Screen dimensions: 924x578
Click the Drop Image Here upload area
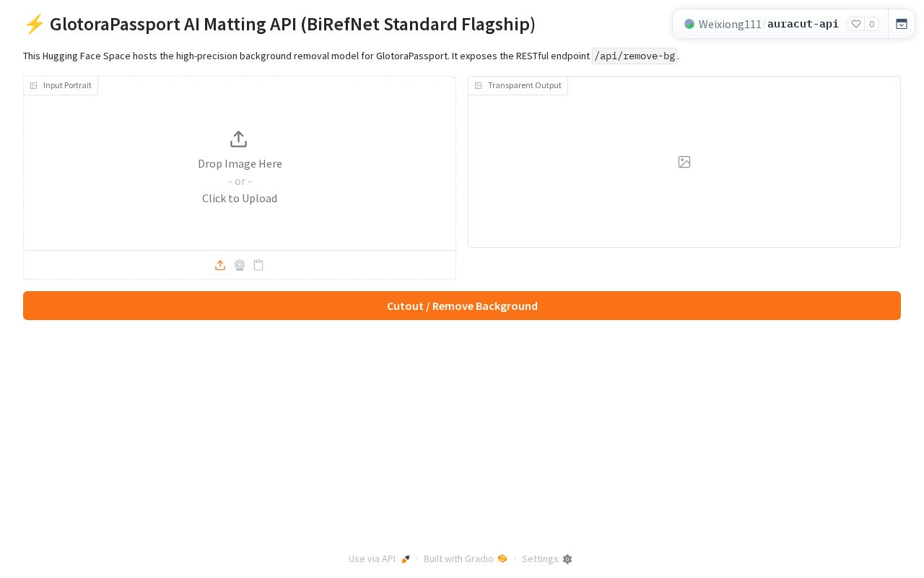[x=240, y=164]
